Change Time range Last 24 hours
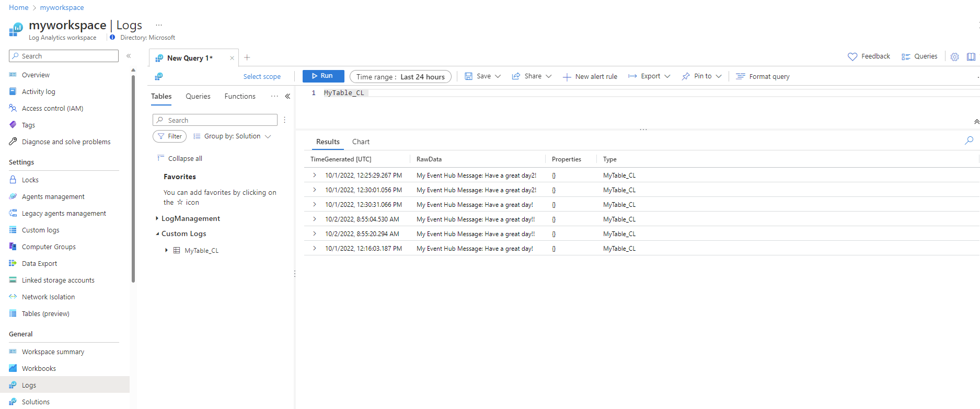 400,76
